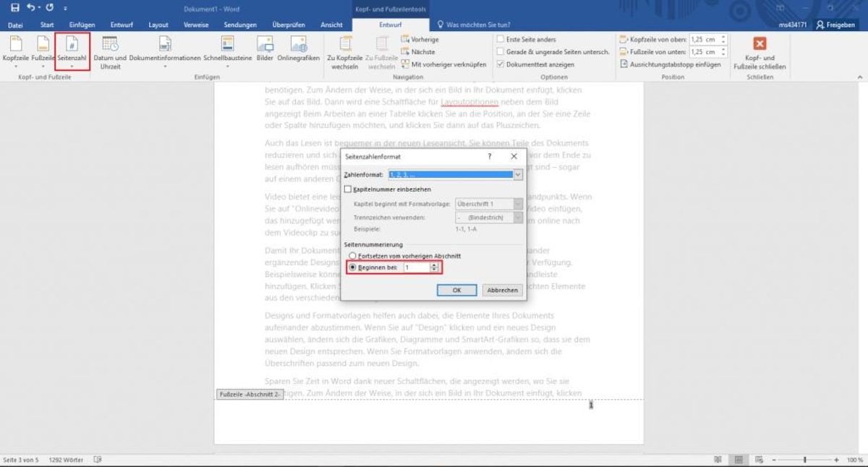Viewport: 868px width, 467px height.
Task: Open Dokumentinformationen menu
Action: pyautogui.click(x=165, y=52)
